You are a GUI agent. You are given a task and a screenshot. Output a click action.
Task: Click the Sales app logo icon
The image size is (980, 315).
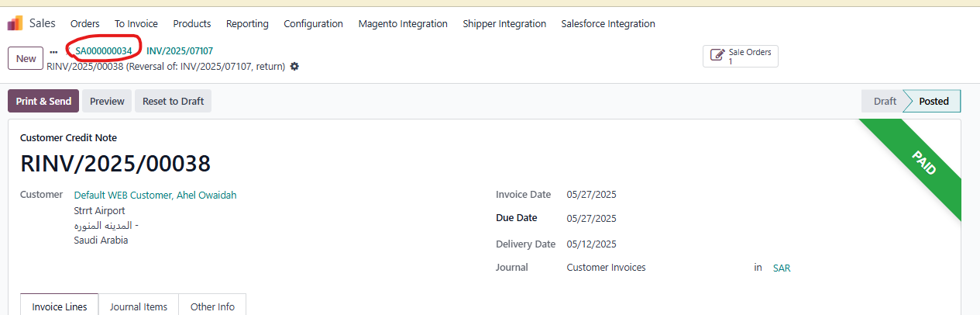[15, 23]
